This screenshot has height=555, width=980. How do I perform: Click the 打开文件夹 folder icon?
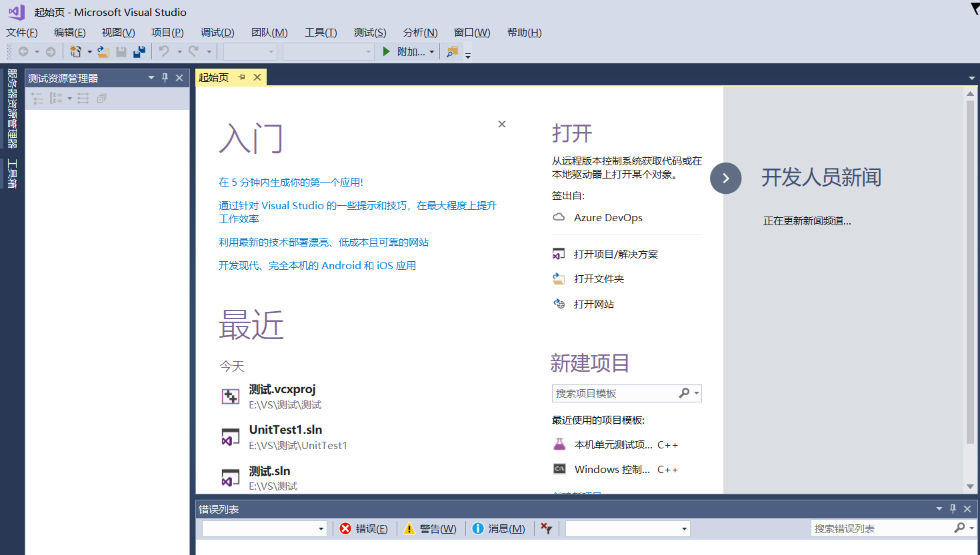click(x=559, y=278)
